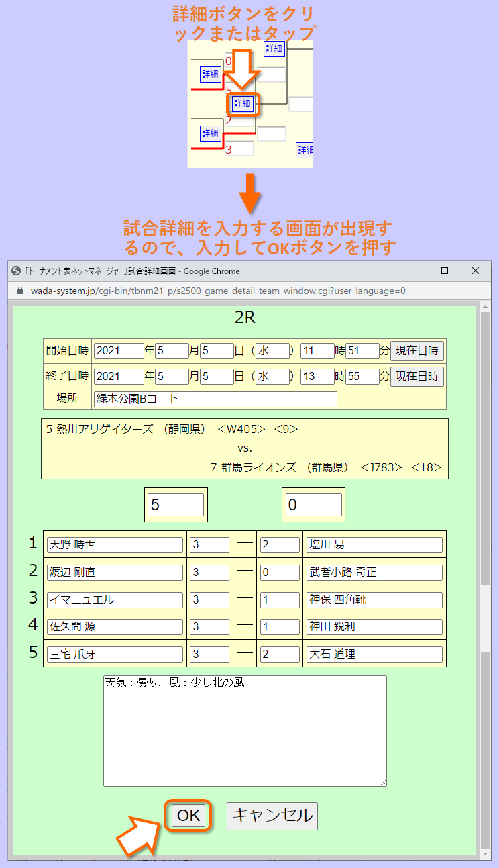Click the highlighted 詳細 button in bracket
The width and height of the screenshot is (499, 868).
242,103
